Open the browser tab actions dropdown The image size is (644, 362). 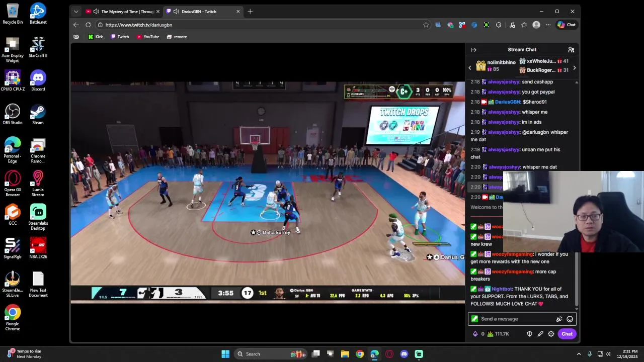pos(76,12)
